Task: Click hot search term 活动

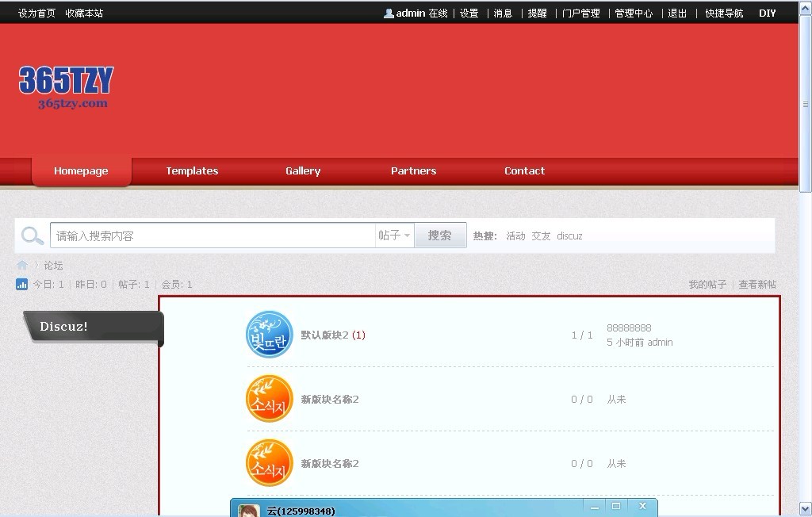Action: 515,236
